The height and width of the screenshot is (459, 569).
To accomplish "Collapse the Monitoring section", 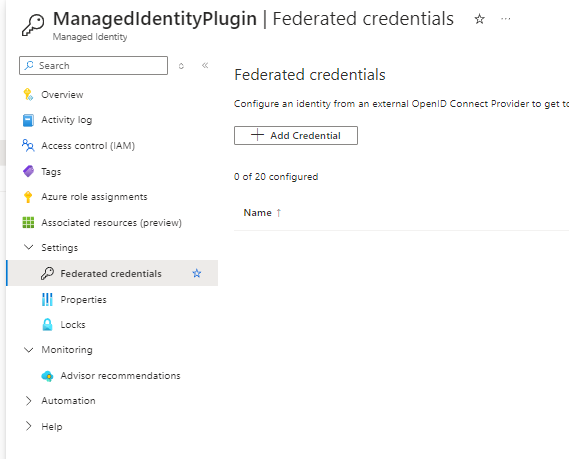I will click(28, 350).
